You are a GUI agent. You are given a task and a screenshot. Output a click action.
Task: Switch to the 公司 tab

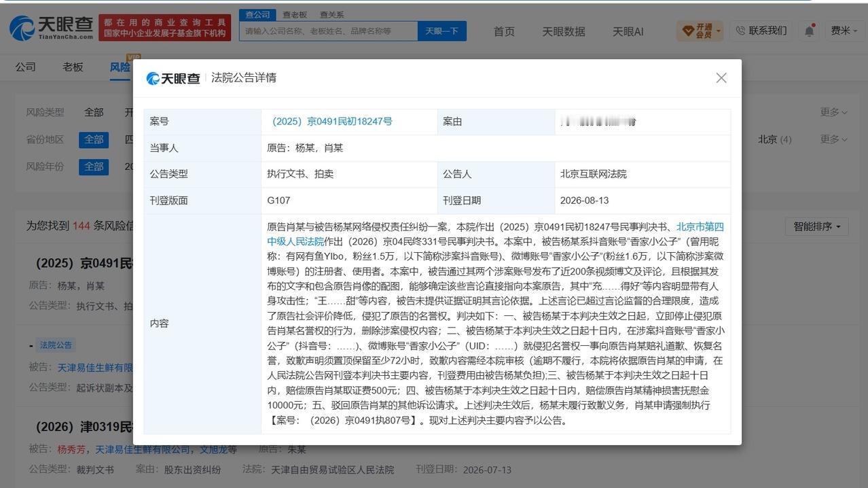tap(26, 67)
